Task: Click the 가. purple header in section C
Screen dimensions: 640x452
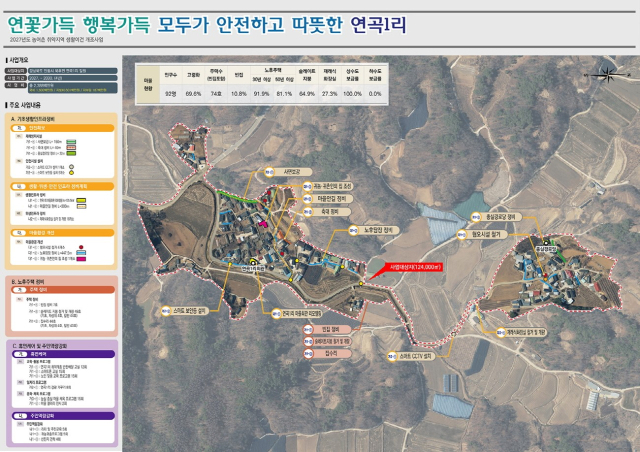Action: [63, 354]
